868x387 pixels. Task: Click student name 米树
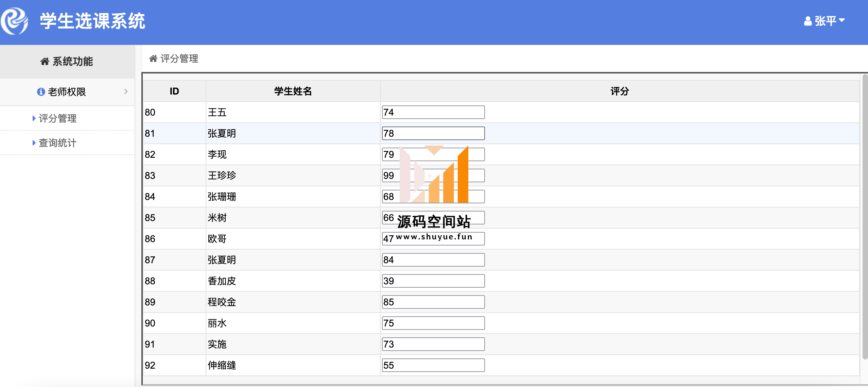click(x=217, y=218)
